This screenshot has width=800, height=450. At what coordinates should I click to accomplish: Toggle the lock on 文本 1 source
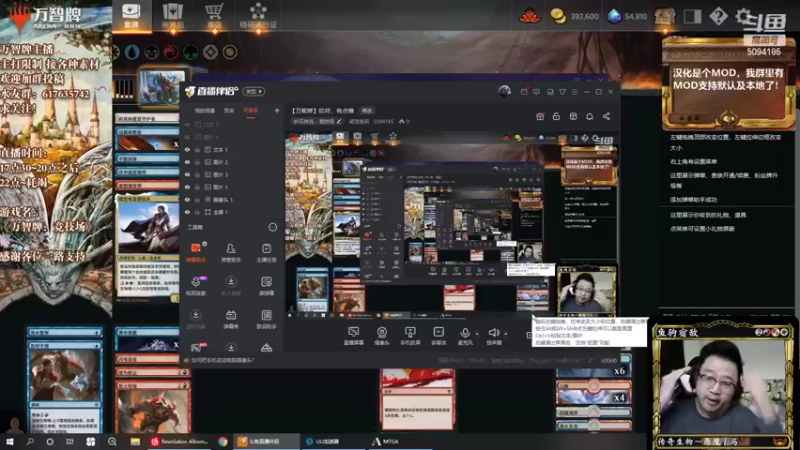(197, 149)
